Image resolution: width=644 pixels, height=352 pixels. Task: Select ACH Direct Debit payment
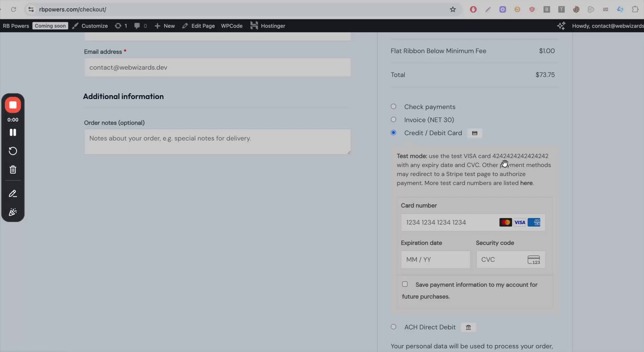394,327
